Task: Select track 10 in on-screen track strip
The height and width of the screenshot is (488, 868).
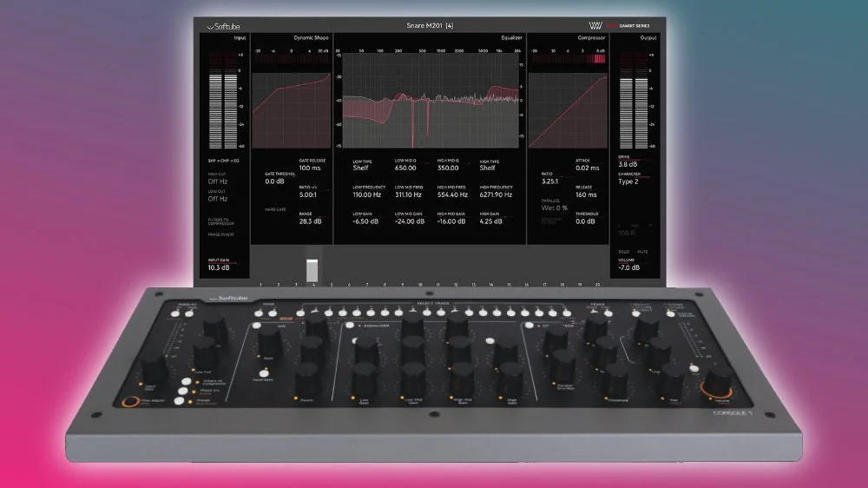Action: pos(419,285)
